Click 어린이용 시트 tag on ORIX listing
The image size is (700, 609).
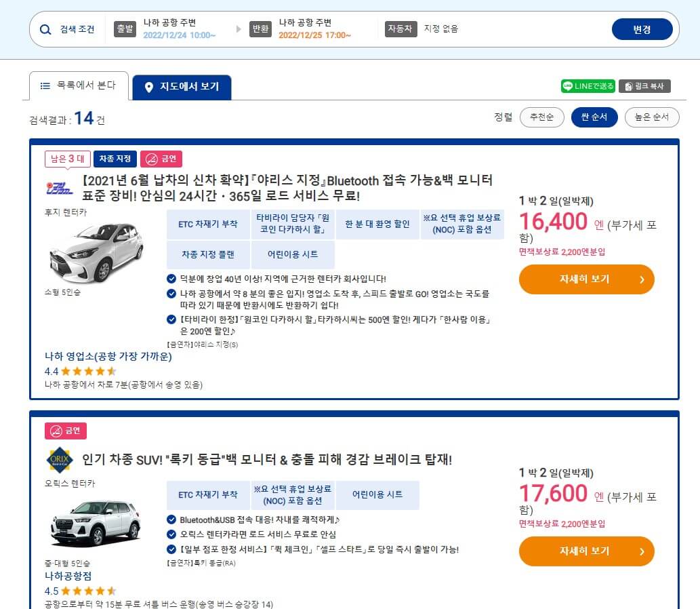[x=377, y=495]
